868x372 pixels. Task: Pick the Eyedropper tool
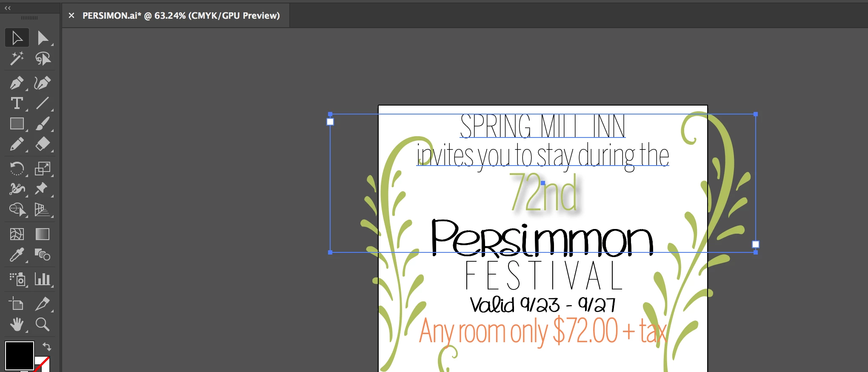pyautogui.click(x=17, y=255)
